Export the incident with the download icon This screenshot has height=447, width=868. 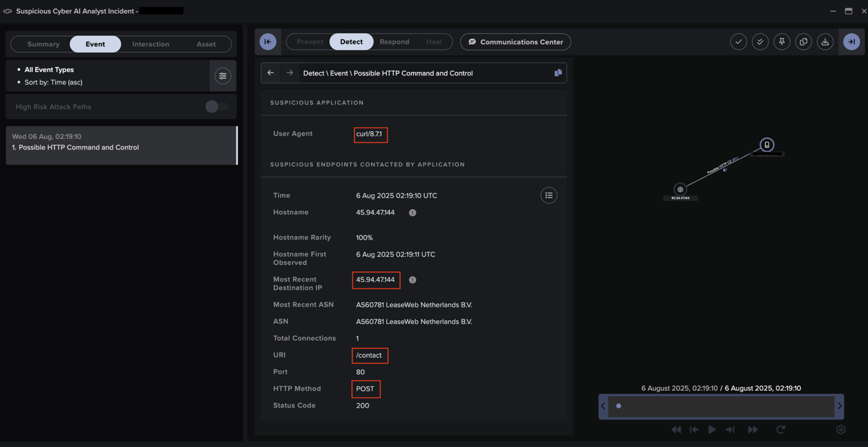click(x=825, y=42)
